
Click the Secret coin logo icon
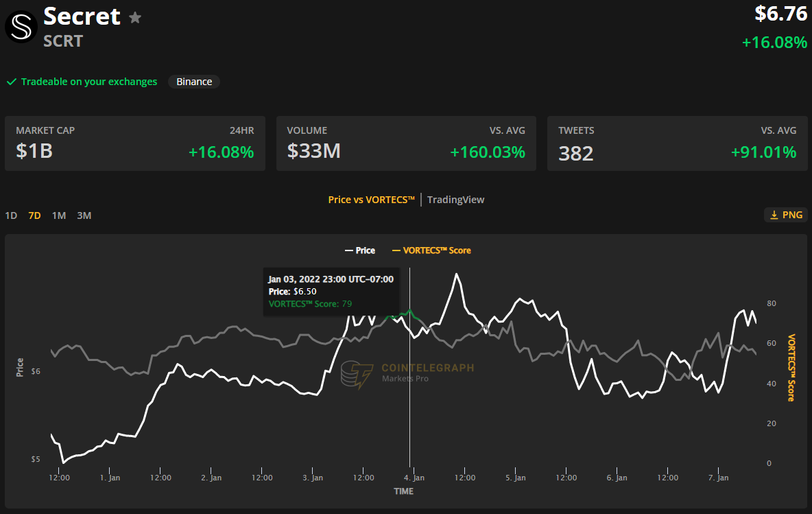(x=21, y=27)
